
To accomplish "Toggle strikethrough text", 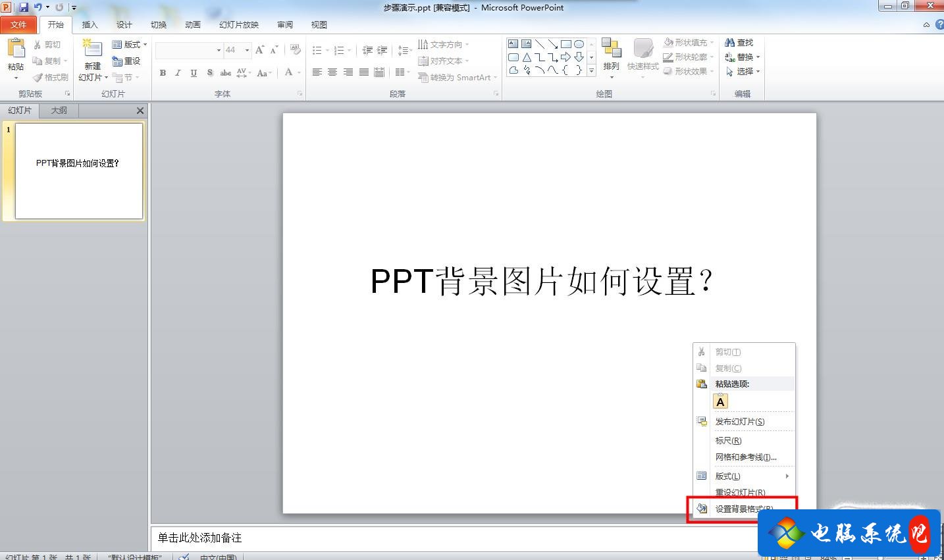I will click(x=225, y=72).
